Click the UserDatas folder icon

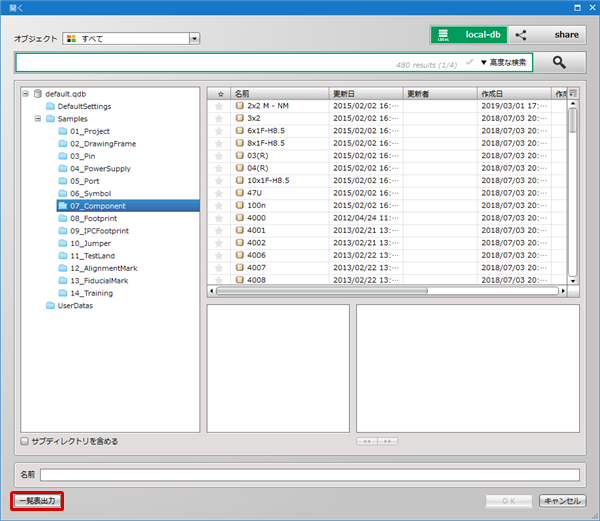[50, 306]
